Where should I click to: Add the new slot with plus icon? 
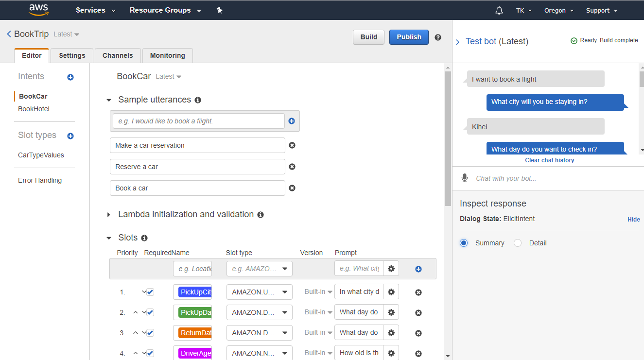click(x=418, y=269)
